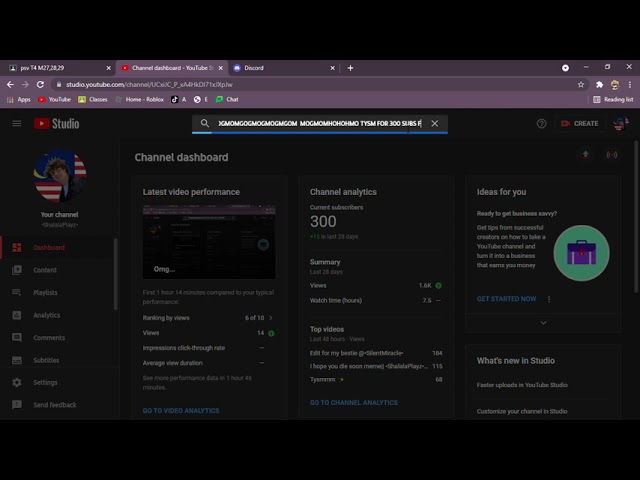Viewport: 640px width, 480px height.
Task: Open the TikTok bookmark labeled A
Action: coord(178,99)
